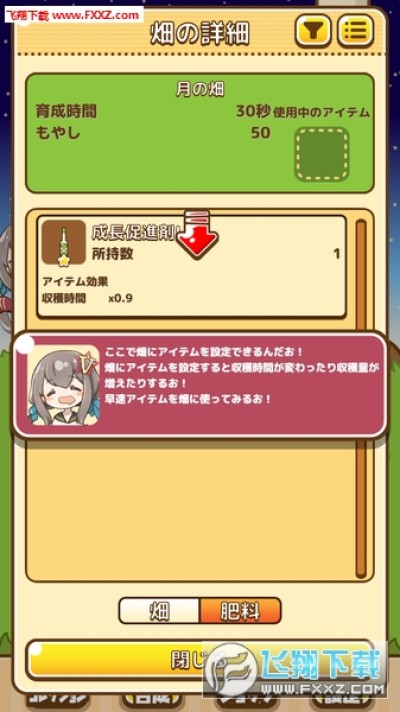Select the 成長促進剤 item card
Viewport: 400px width, 712px height.
click(x=191, y=267)
